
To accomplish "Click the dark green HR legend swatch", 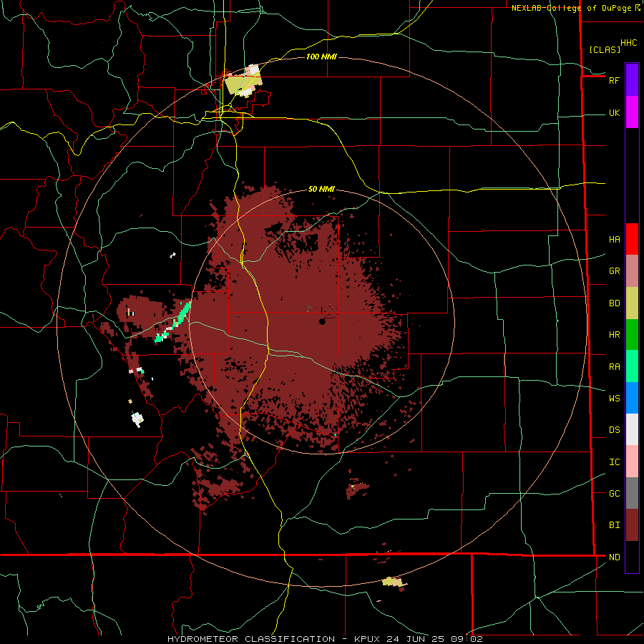I will pos(632,334).
